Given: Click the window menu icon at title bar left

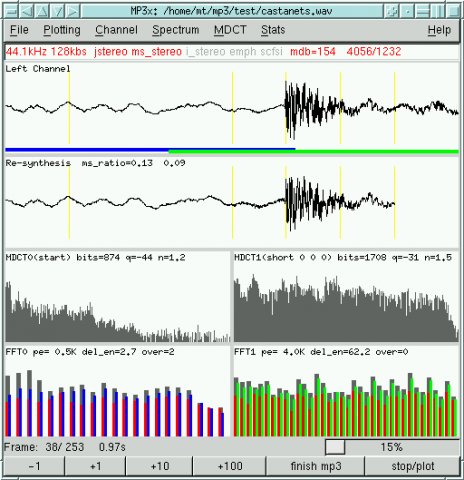Looking at the screenshot, I should 11,11.
